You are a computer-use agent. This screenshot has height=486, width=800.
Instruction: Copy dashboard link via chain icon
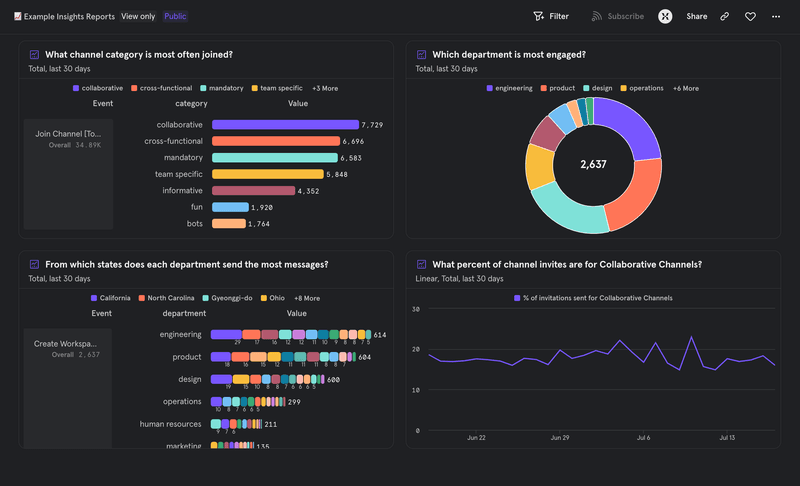pos(724,17)
